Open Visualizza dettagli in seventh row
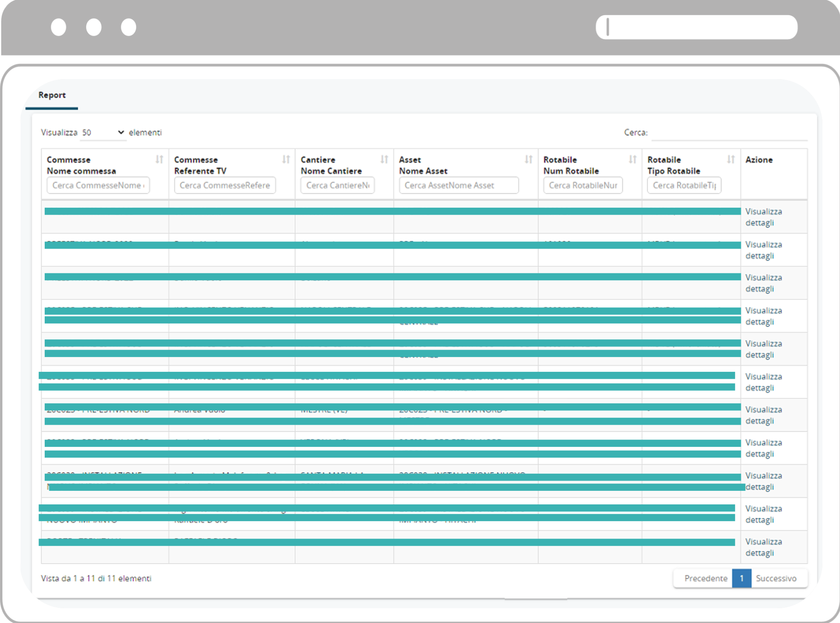The height and width of the screenshot is (623, 840). pyautogui.click(x=763, y=415)
